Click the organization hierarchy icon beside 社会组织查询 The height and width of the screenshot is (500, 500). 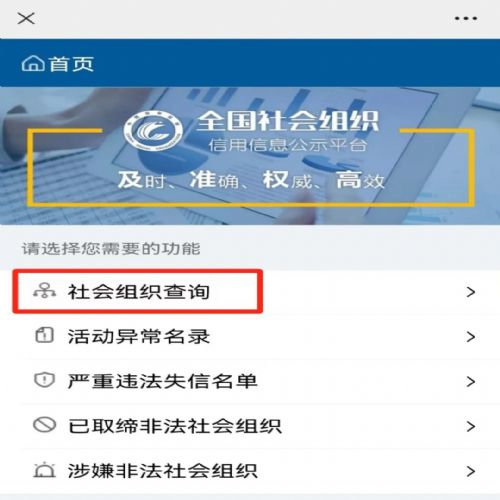point(44,291)
